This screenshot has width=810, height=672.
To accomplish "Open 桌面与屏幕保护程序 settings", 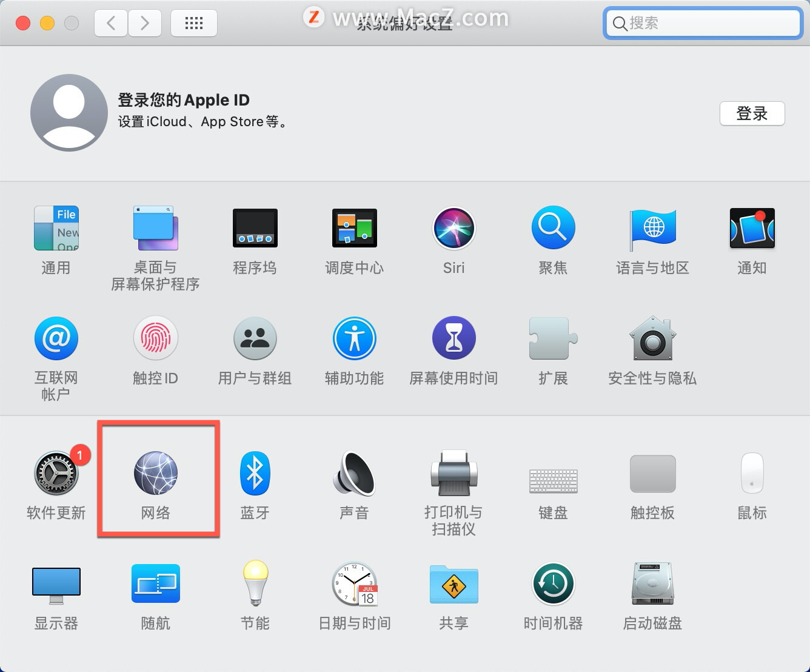I will [x=155, y=229].
